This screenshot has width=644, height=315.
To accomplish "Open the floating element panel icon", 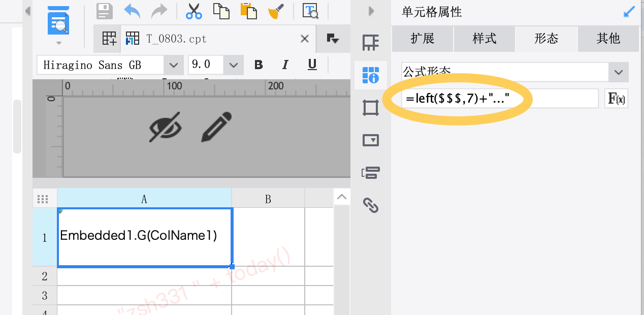I will tap(371, 108).
